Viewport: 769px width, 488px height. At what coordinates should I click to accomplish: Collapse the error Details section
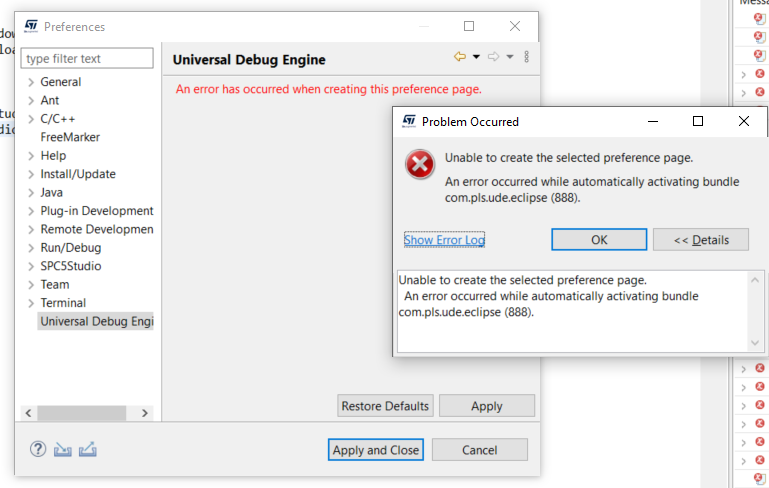700,240
